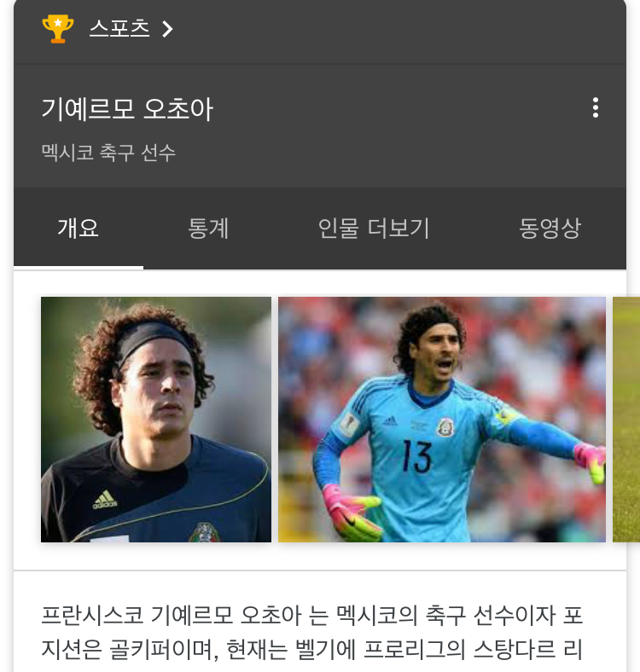Open the 인물 더보기 tab
The image size is (640, 672).
374,228
